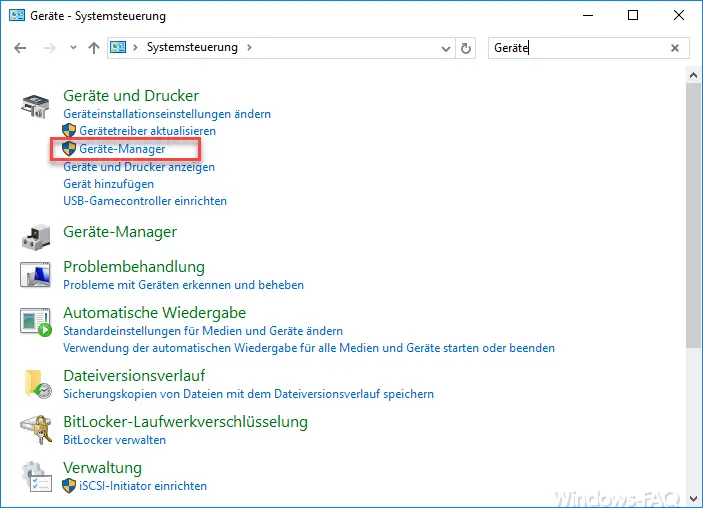Maximize the Systemsteuerung window
The height and width of the screenshot is (508, 703).
633,15
